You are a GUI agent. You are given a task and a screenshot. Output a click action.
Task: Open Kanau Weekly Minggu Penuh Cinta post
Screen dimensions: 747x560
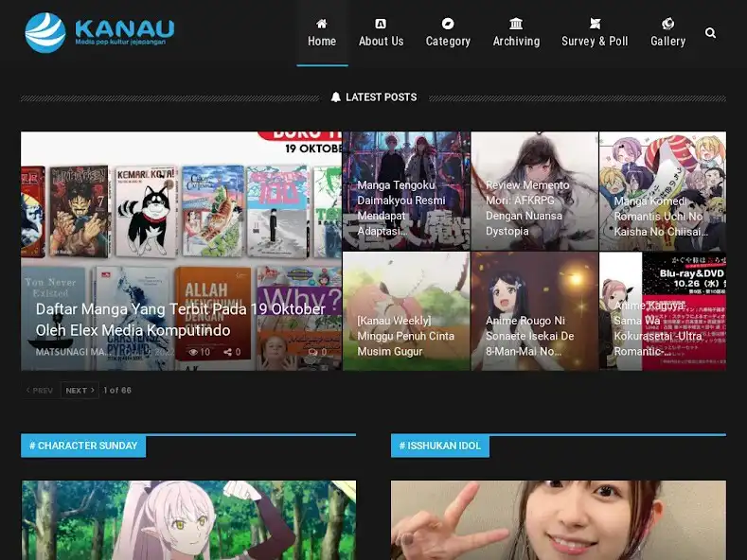click(406, 311)
